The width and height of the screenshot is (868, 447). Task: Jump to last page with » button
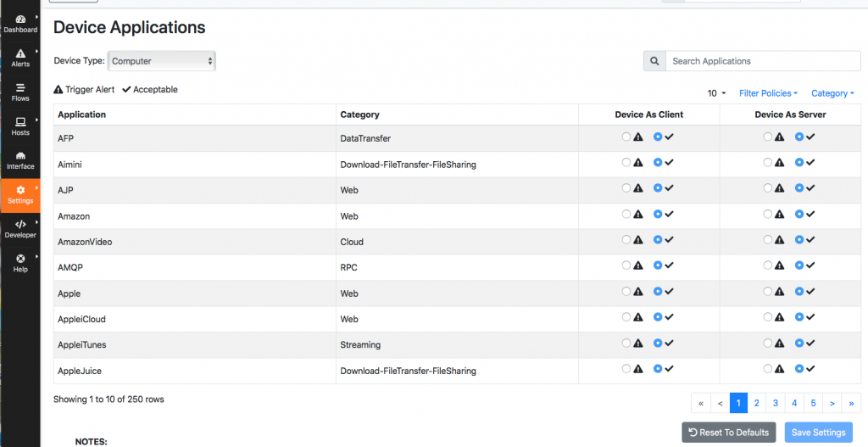[851, 403]
